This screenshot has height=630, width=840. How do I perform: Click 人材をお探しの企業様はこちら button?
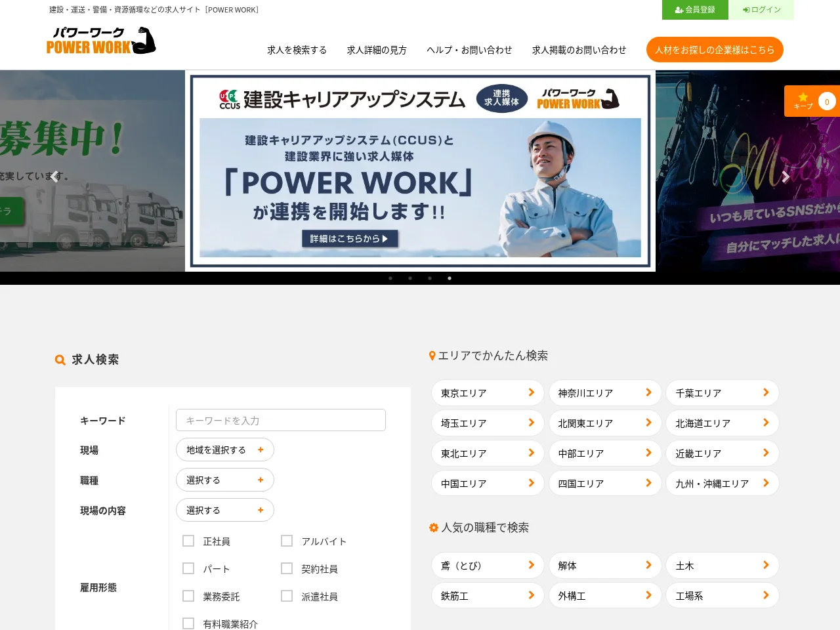pos(715,50)
